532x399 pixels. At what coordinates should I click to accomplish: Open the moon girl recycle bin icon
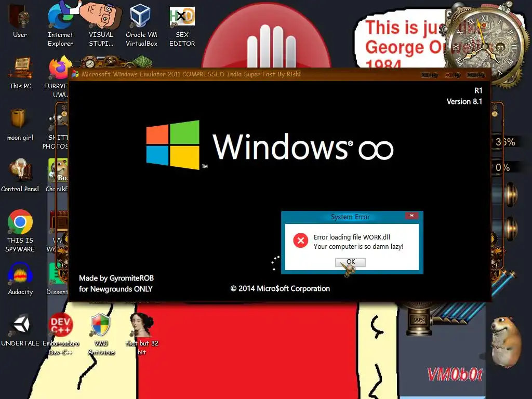pos(20,124)
